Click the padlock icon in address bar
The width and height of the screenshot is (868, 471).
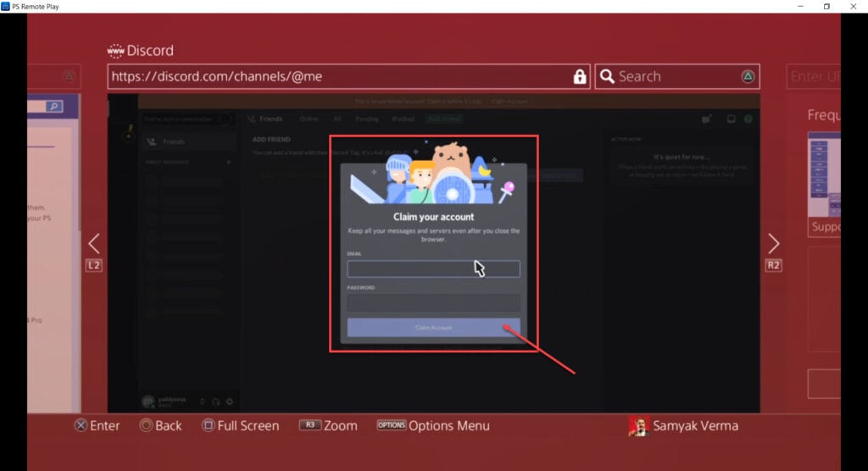point(579,76)
